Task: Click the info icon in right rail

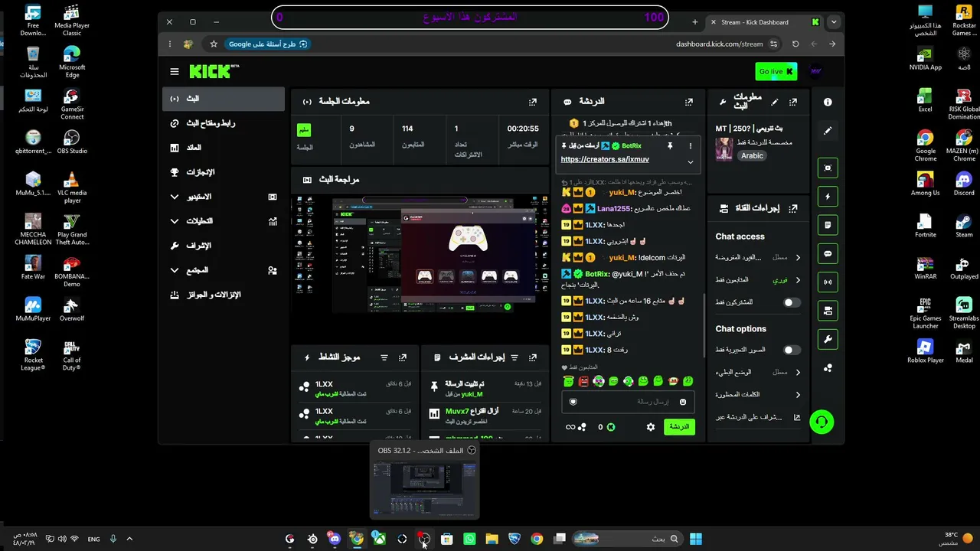Action: [x=828, y=102]
